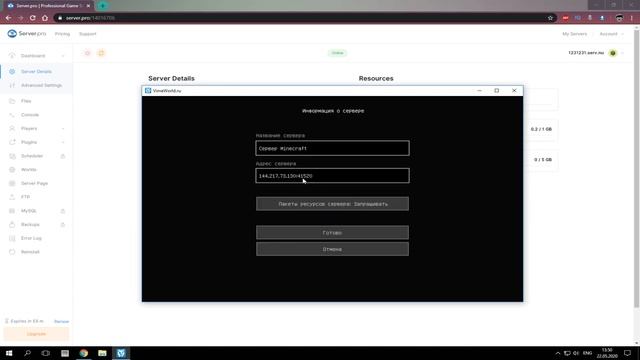Image resolution: width=640 pixels, height=360 pixels.
Task: Click the server name input field
Action: (x=332, y=148)
